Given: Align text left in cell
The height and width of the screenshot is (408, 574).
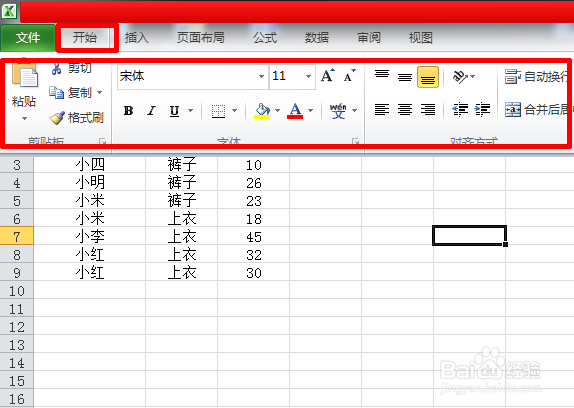Looking at the screenshot, I should (x=382, y=109).
